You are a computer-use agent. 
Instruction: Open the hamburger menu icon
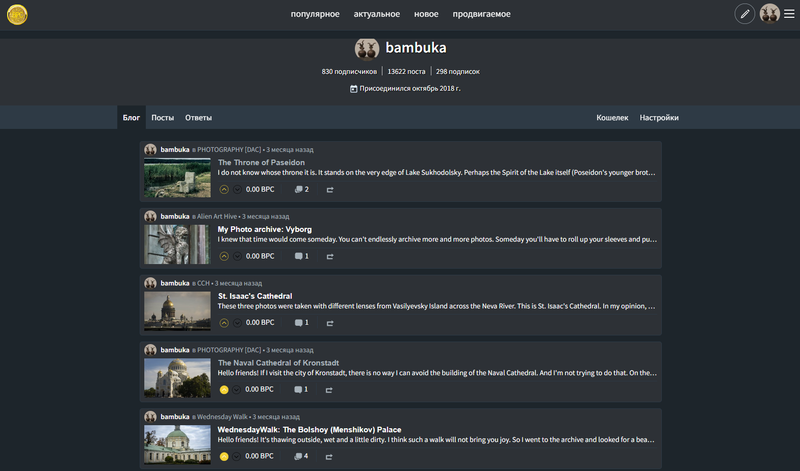tap(789, 14)
